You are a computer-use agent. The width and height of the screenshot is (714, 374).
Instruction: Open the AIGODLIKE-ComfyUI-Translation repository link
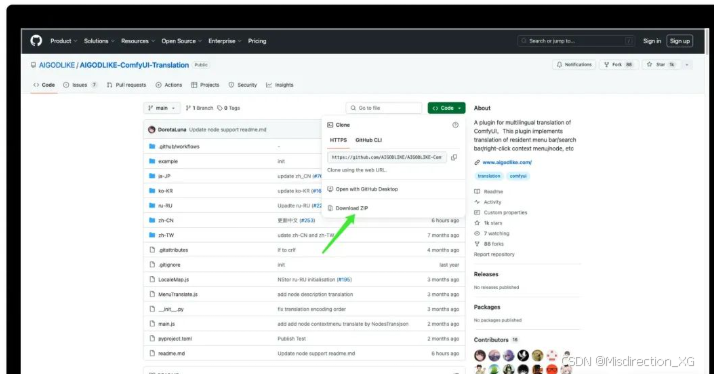point(134,65)
